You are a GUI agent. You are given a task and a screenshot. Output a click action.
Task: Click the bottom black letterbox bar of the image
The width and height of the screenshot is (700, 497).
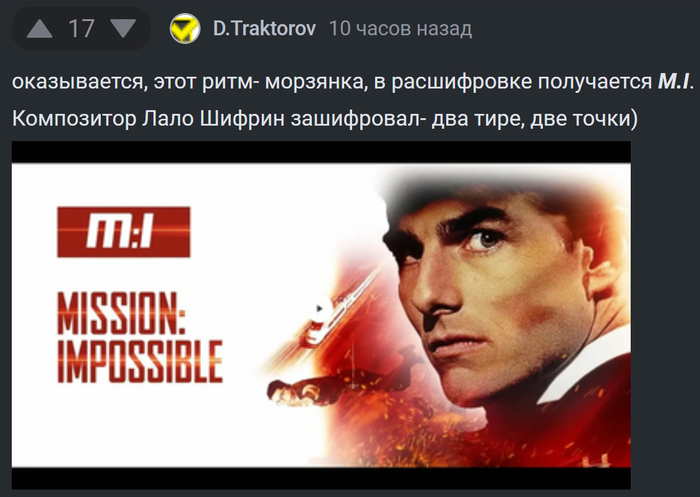tap(321, 478)
